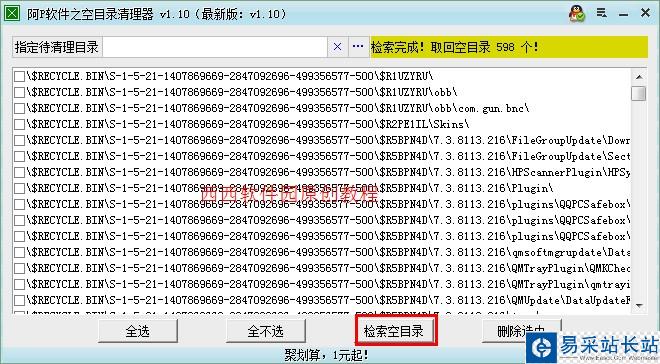Image resolution: width=660 pixels, height=364 pixels.
Task: Mark checkbox for qmsoftmgrupdate row
Action: click(19, 252)
